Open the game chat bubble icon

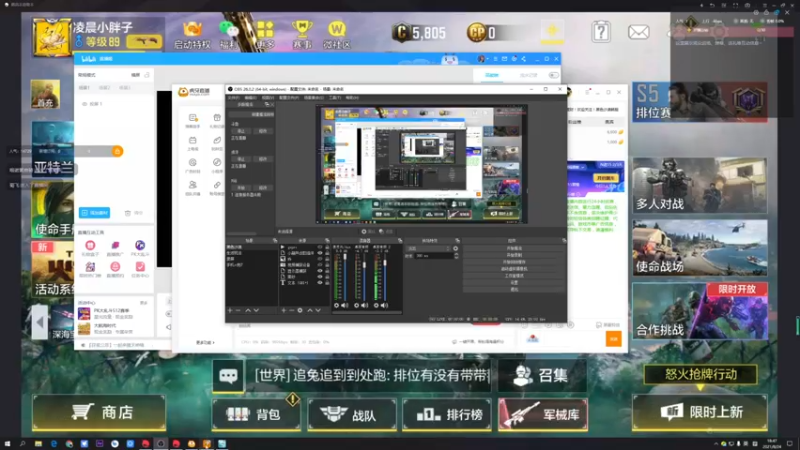click(x=228, y=376)
